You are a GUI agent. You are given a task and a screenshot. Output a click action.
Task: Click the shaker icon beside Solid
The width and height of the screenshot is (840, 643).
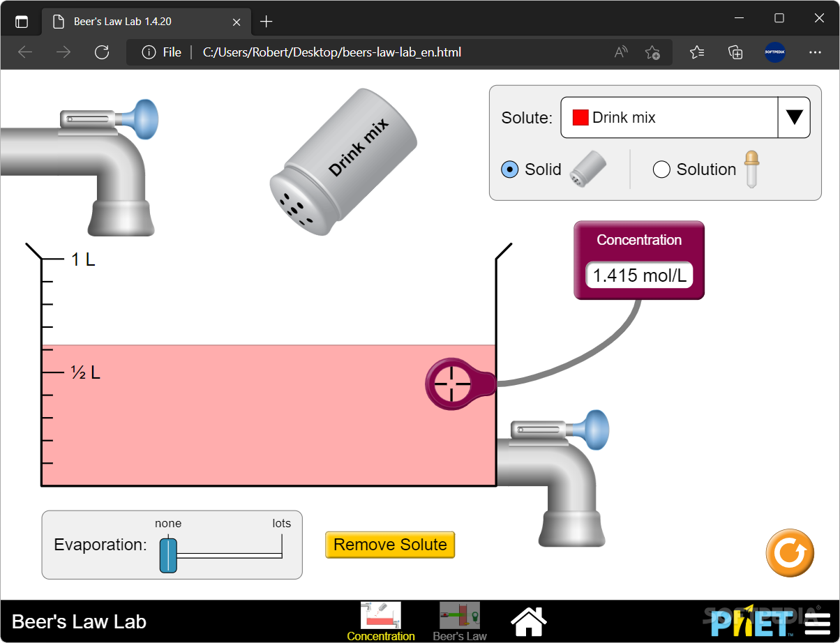point(588,169)
